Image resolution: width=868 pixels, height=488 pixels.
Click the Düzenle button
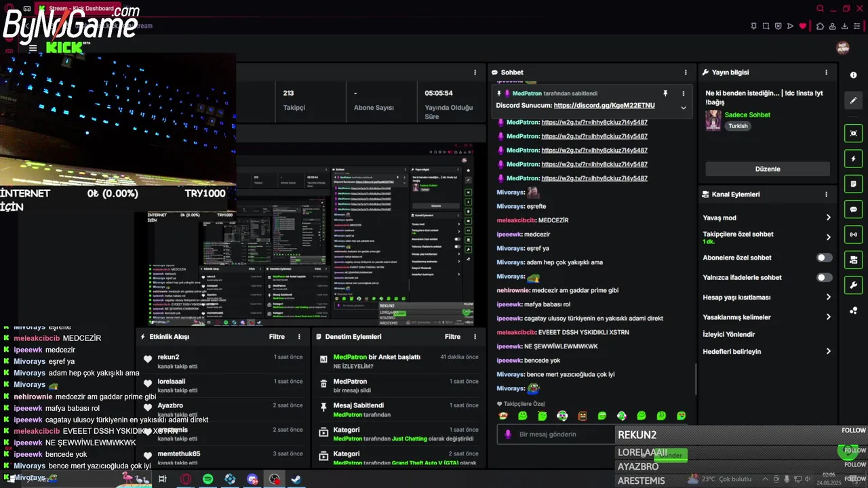click(x=768, y=169)
